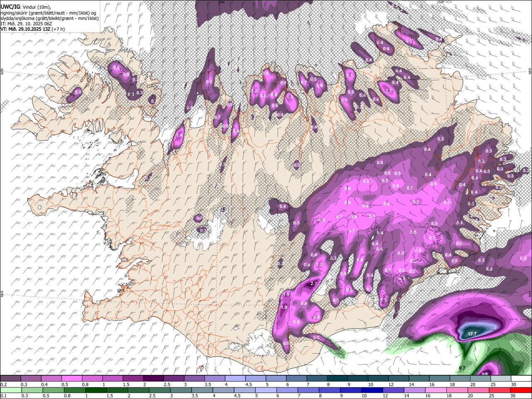Click the 1.5 label in snow legend
This screenshot has height=399, width=532.
pyautogui.click(x=126, y=384)
